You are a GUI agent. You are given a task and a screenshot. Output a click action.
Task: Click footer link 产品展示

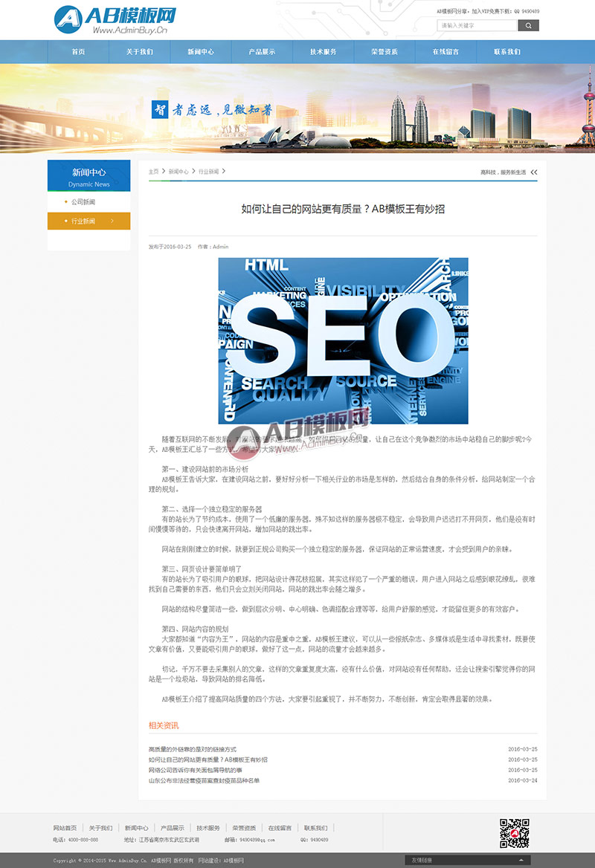point(173,828)
